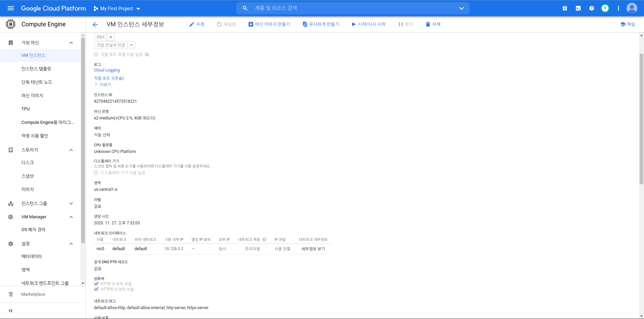The height and width of the screenshot is (319, 644).
Task: Open notifications badge showing 1
Action: [605, 8]
